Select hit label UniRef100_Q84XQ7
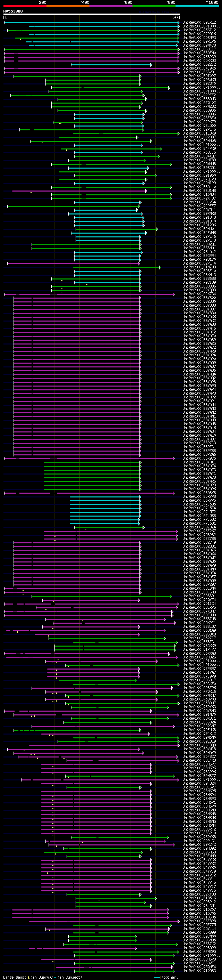The width and height of the screenshot is (222, 980). point(199,156)
